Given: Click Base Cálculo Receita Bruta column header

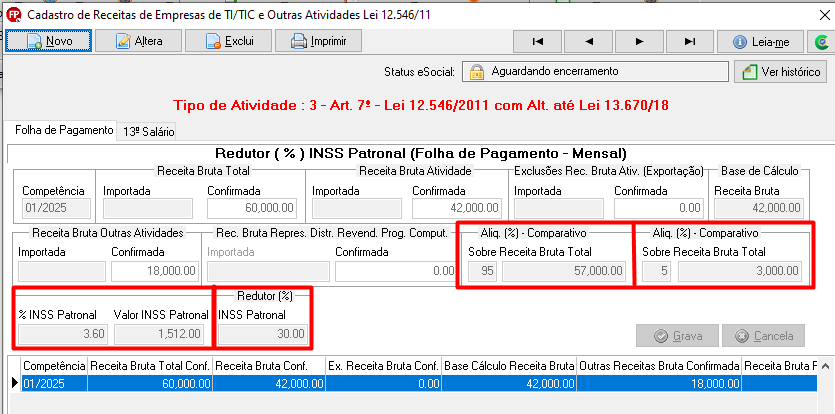Looking at the screenshot, I should coord(509,366).
